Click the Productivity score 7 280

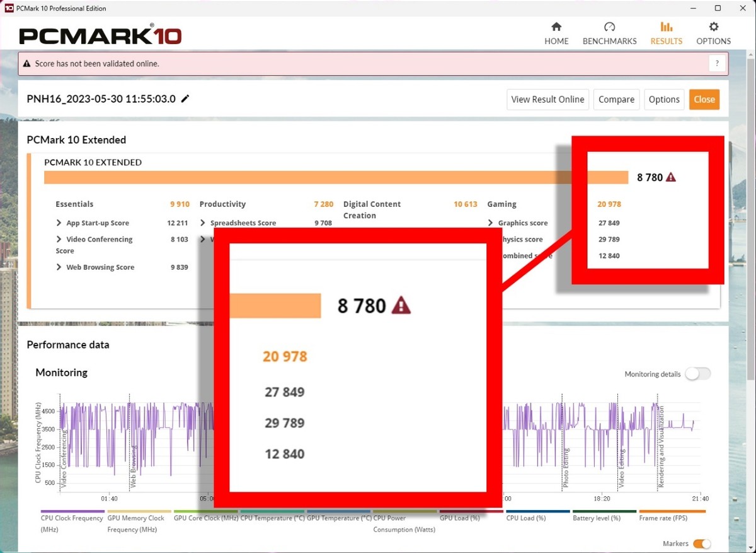tap(324, 204)
